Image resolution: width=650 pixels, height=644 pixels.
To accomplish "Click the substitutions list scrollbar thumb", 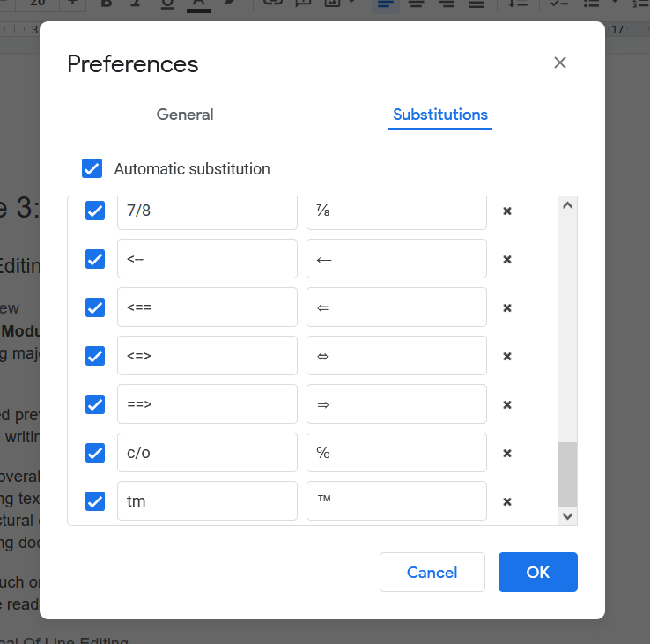I will [567, 474].
